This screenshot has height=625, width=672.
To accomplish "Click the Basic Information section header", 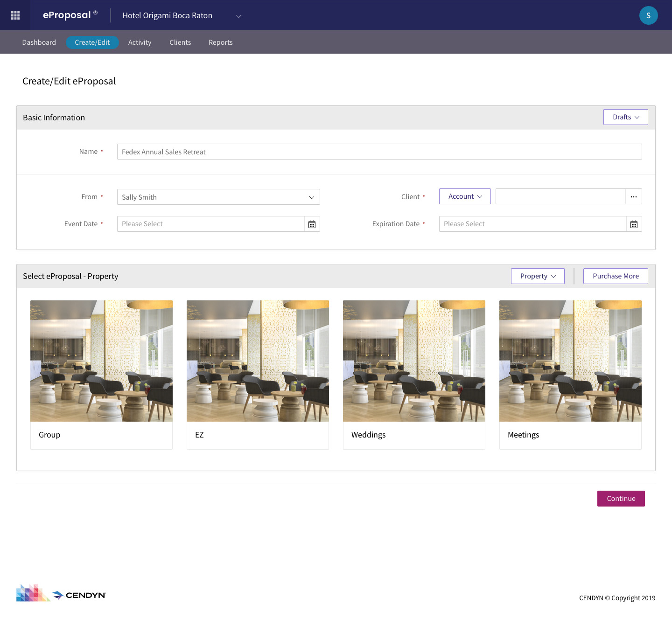I will (x=54, y=118).
